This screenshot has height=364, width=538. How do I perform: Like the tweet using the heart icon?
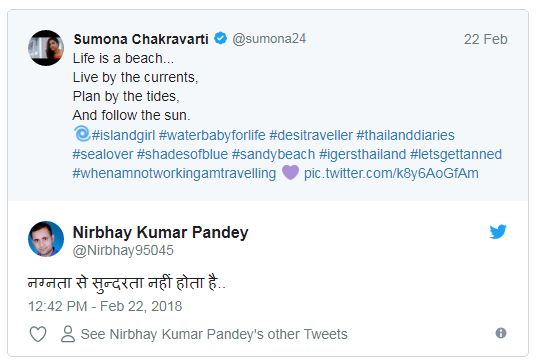click(x=38, y=334)
